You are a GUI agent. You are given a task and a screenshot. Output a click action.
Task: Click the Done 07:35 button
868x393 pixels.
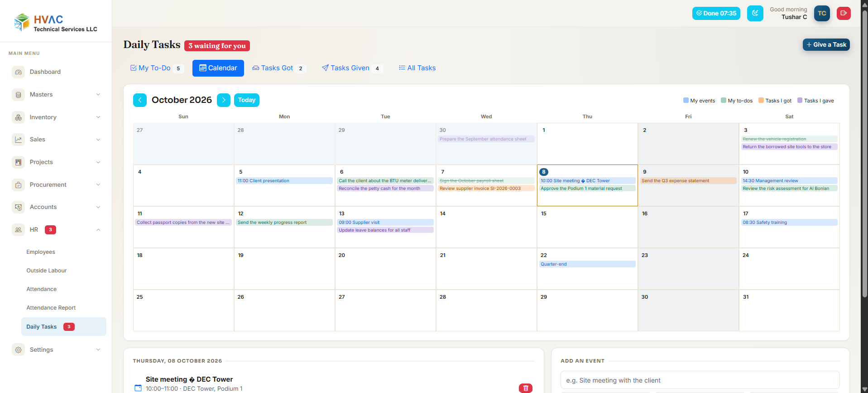716,13
